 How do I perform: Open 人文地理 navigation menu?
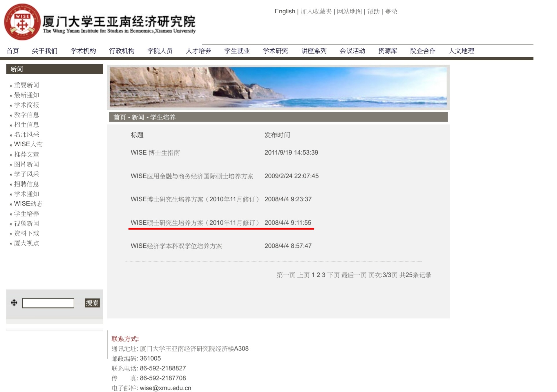[x=462, y=51]
